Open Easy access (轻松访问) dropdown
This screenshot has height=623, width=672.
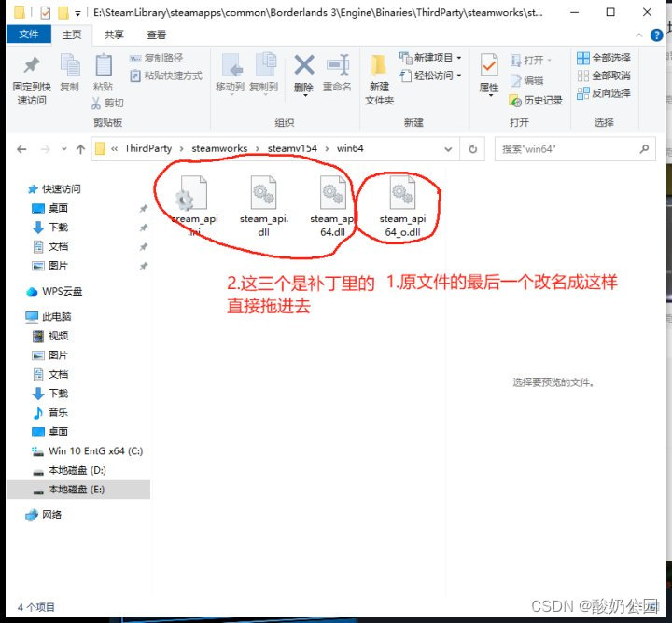click(430, 76)
